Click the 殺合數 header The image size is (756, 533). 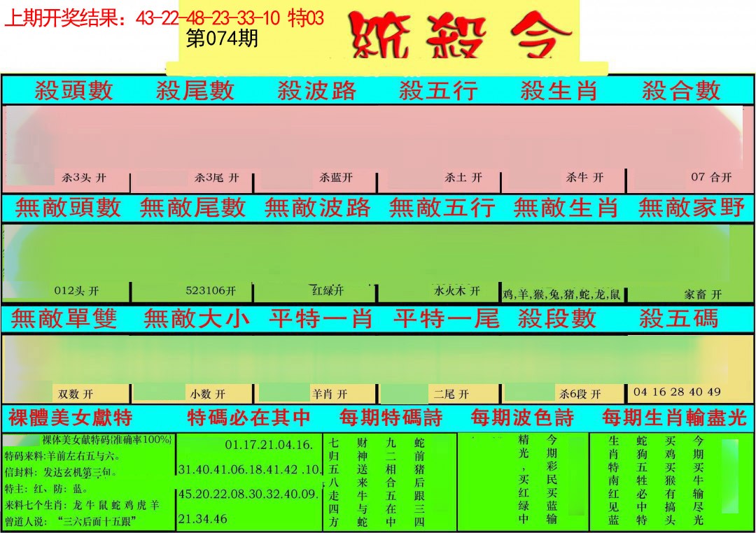coord(680,90)
